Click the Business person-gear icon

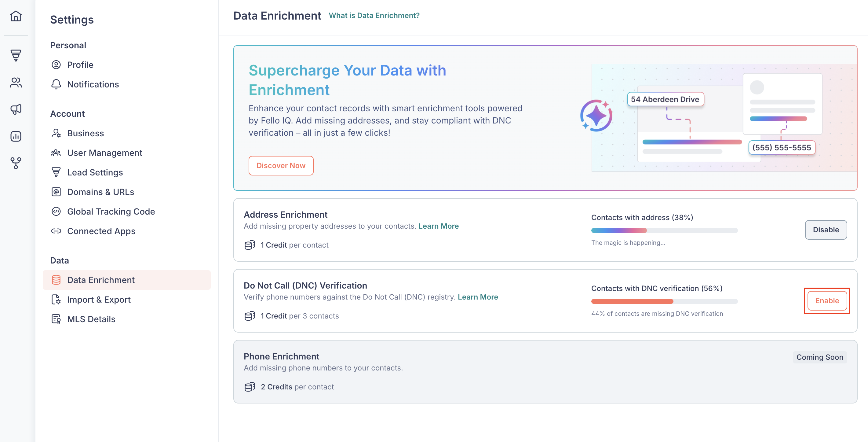(x=56, y=133)
